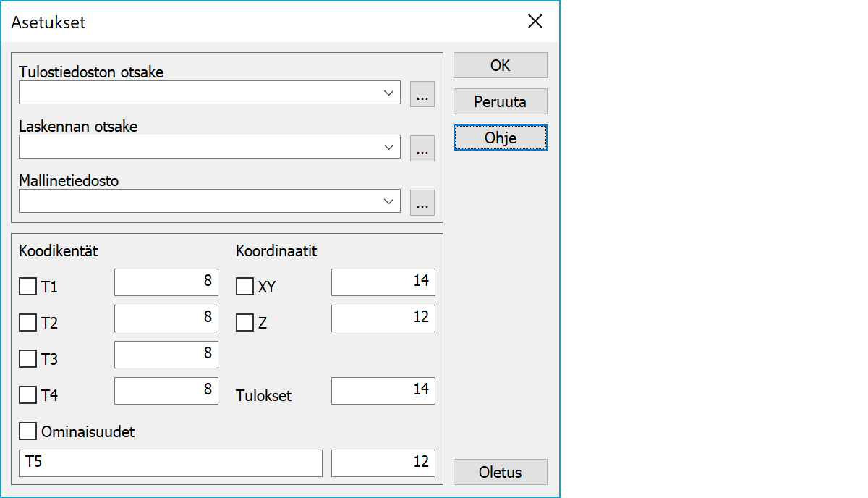
Task: Open help with the Ohje button
Action: click(x=500, y=138)
